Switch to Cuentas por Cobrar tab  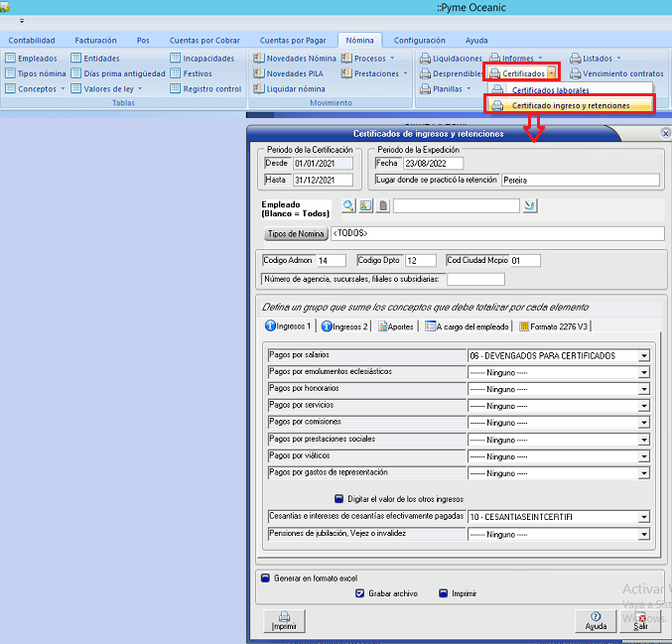tap(204, 41)
